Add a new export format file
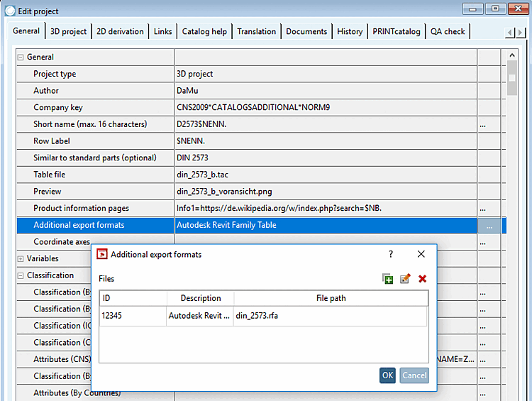 (388, 279)
